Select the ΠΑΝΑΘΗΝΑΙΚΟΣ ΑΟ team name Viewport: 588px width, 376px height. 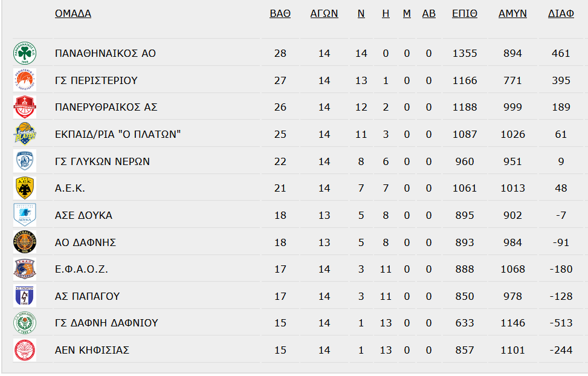coord(105,53)
